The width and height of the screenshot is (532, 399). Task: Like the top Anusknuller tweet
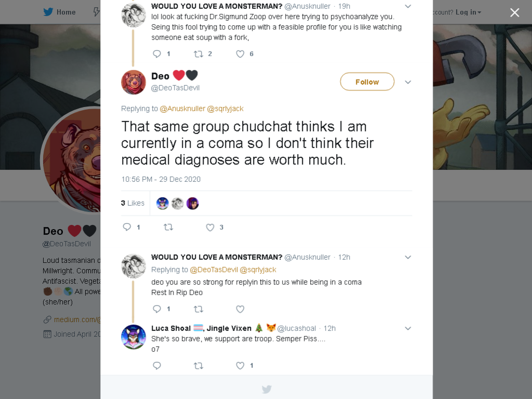[x=240, y=54]
